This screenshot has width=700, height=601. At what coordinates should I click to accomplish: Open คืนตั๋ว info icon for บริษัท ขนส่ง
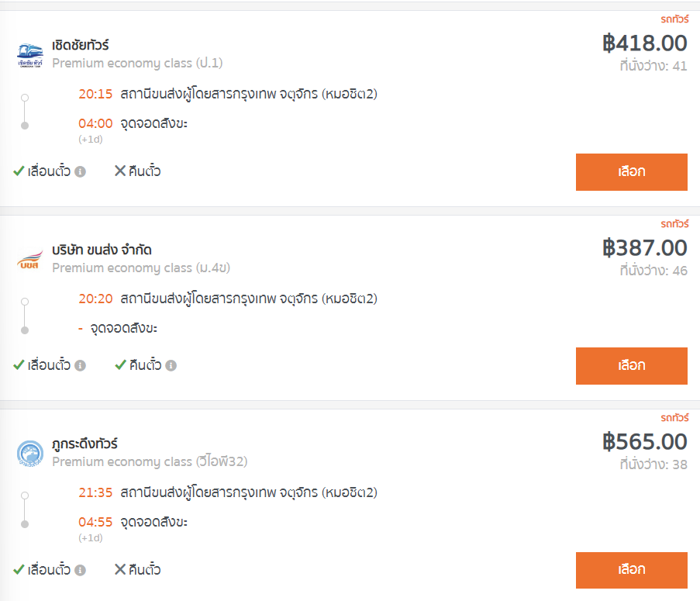coord(171,366)
